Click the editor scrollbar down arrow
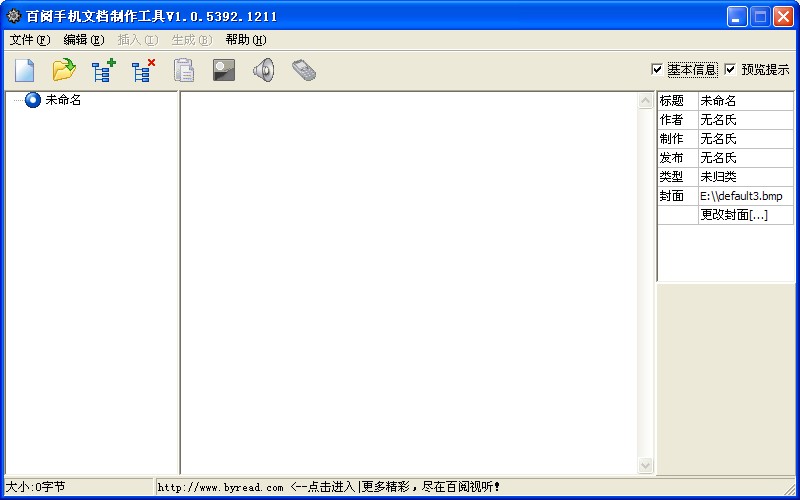800x500 pixels. click(645, 465)
